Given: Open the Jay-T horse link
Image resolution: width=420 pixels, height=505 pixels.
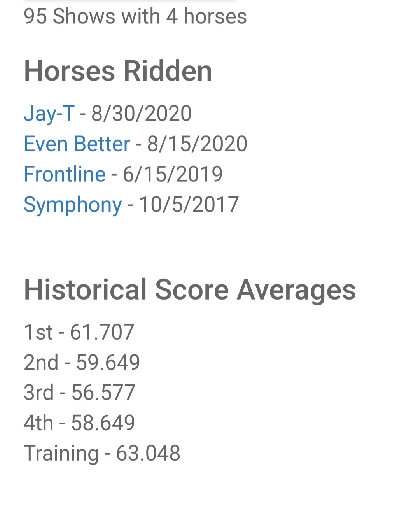Looking at the screenshot, I should [49, 114].
